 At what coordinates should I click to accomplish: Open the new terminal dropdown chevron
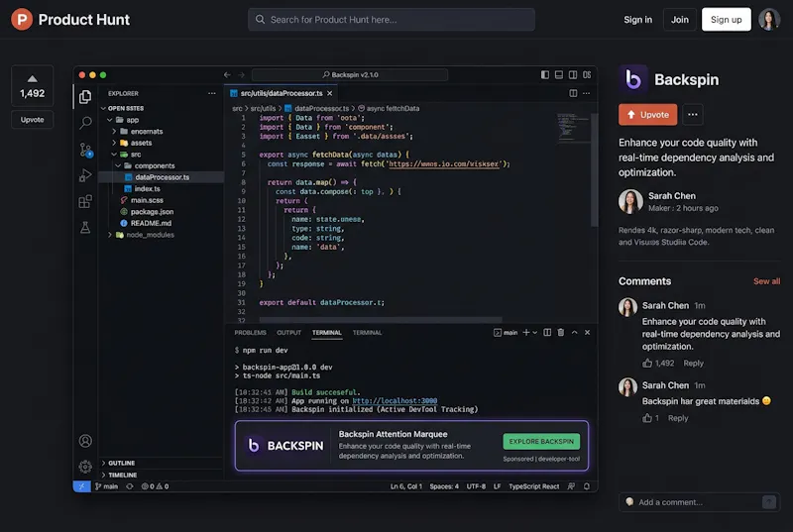tap(534, 333)
